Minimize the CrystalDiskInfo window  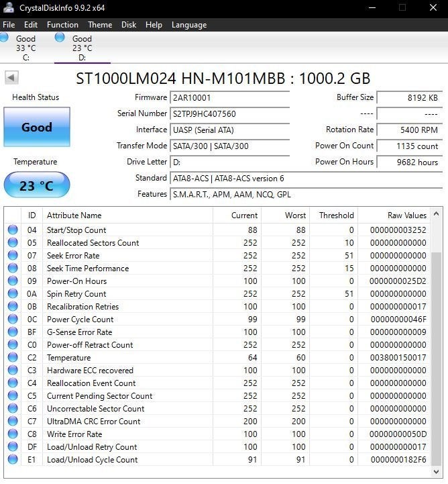pyautogui.click(x=372, y=7)
